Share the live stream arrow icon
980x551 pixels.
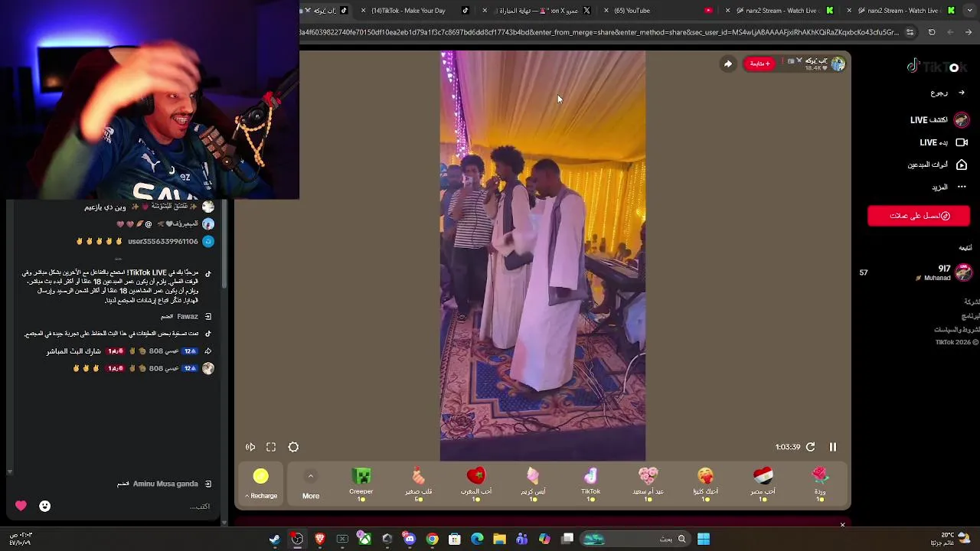click(x=728, y=64)
